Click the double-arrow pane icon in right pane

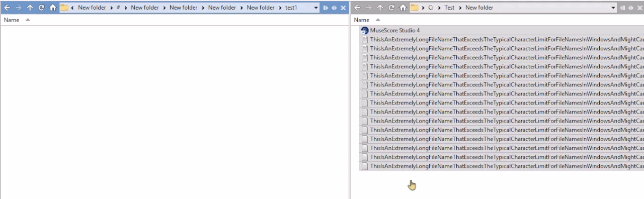click(630, 8)
